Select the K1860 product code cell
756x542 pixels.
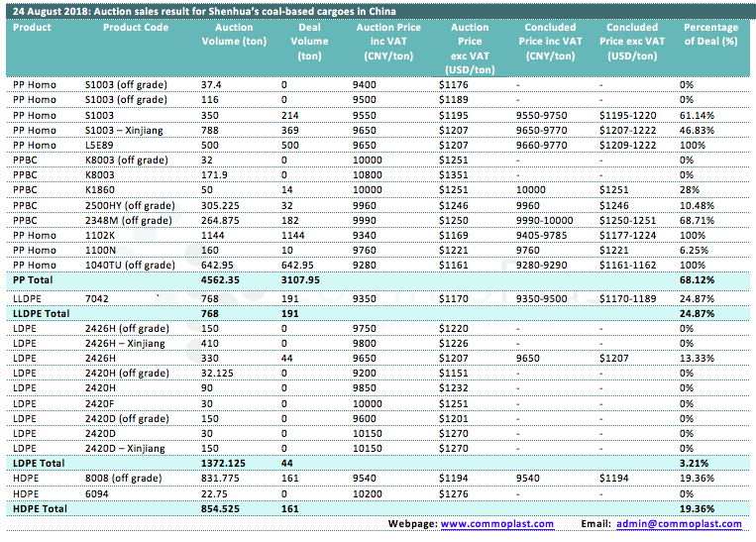(101, 188)
